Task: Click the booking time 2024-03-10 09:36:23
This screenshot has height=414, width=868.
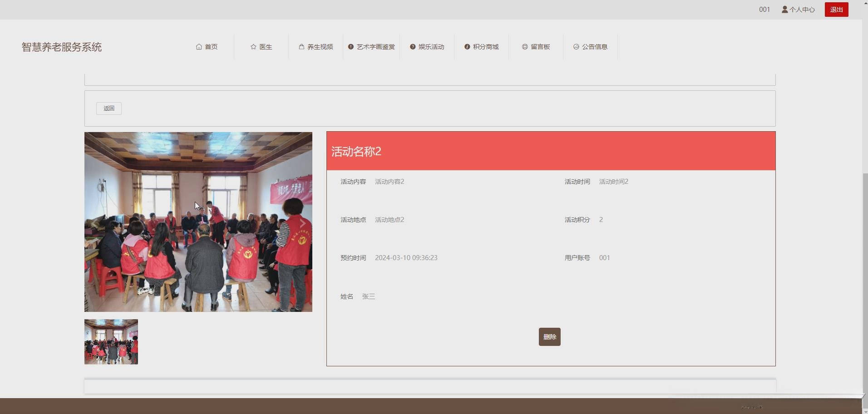Action: [406, 258]
